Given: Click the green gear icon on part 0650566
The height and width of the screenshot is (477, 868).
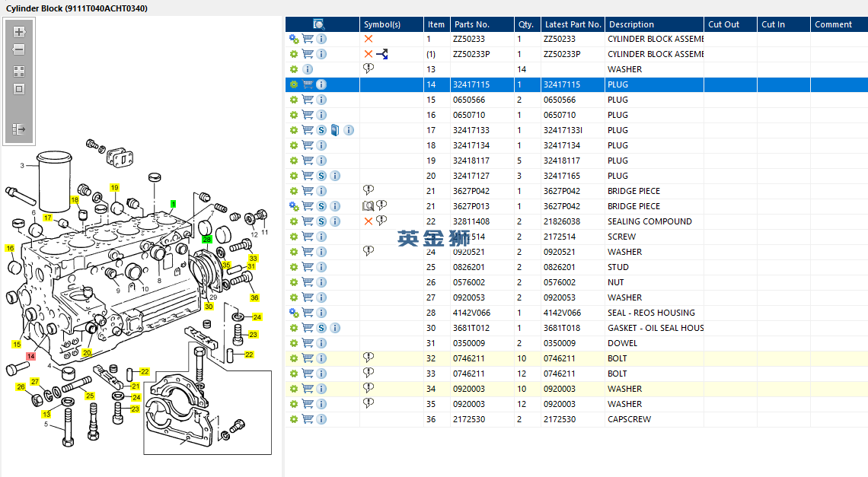Looking at the screenshot, I should tap(294, 100).
